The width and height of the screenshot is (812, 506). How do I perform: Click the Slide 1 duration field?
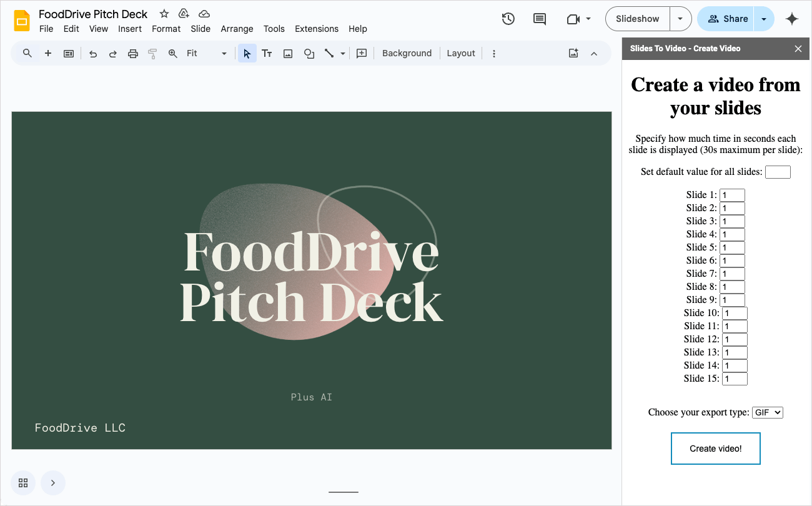click(732, 195)
